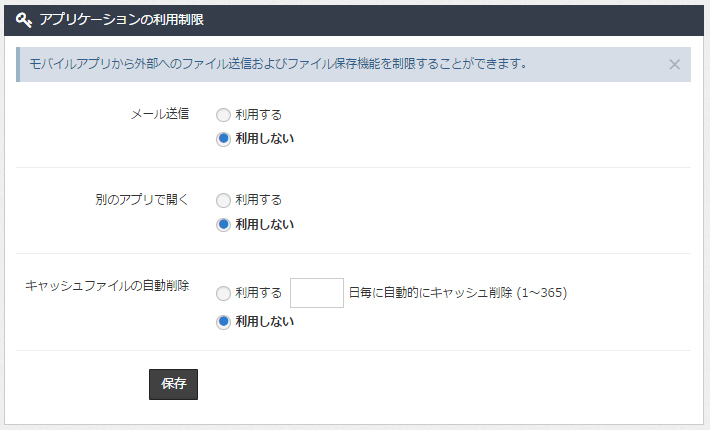Click 利用する label text left of days input
The height and width of the screenshot is (430, 710).
coord(259,293)
